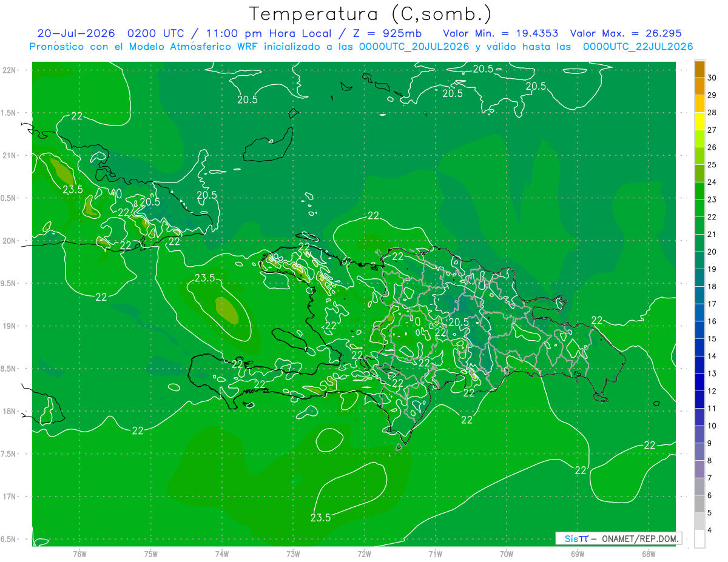728x562 pixels.
Task: Click the 20N latitude axis label
Action: point(10,241)
